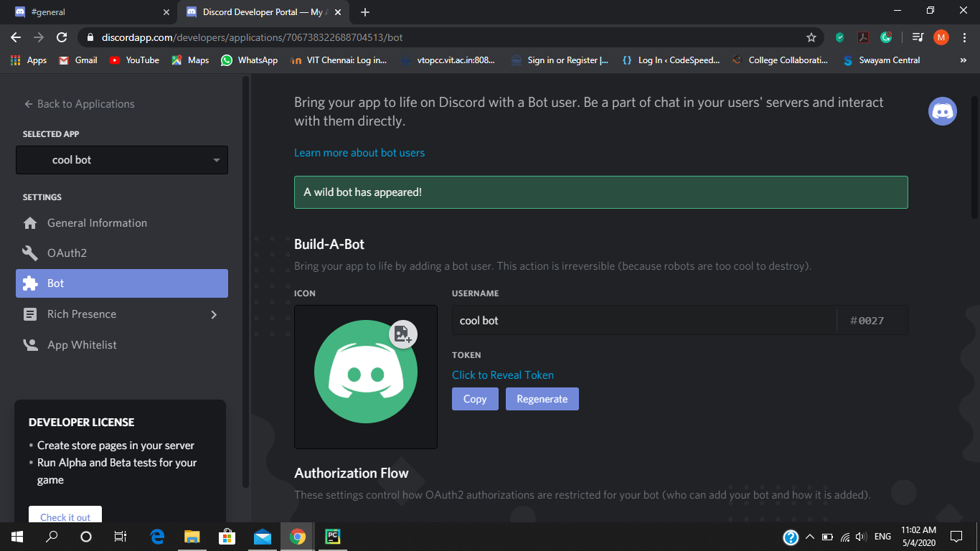The image size is (980, 551).
Task: Open Rich Presence from the sidebar
Action: pos(81,314)
